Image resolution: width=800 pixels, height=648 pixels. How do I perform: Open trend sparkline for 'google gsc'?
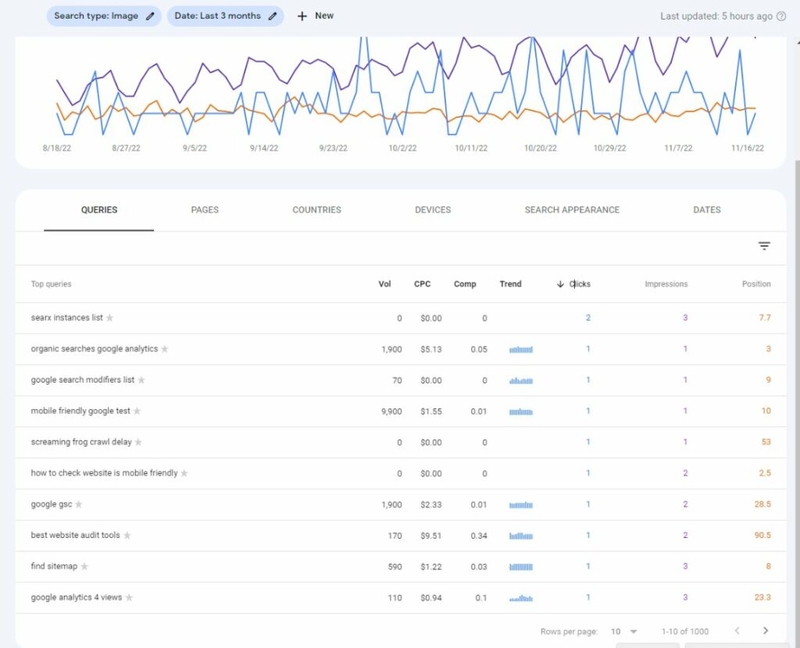tap(521, 505)
